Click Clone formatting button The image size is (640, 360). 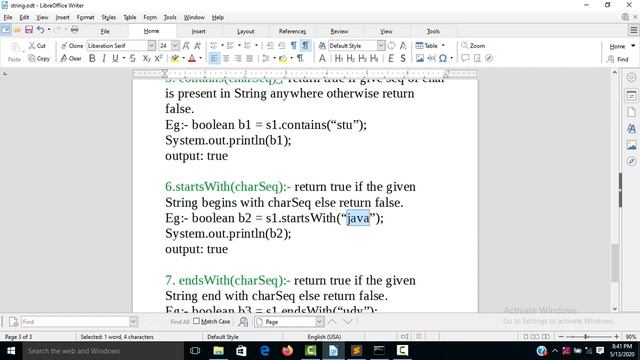pos(71,46)
